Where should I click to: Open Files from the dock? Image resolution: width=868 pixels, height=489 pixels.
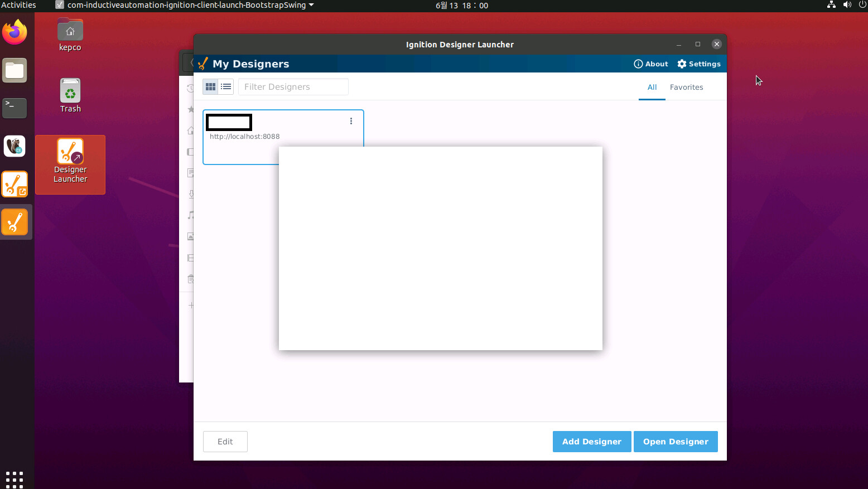[15, 70]
